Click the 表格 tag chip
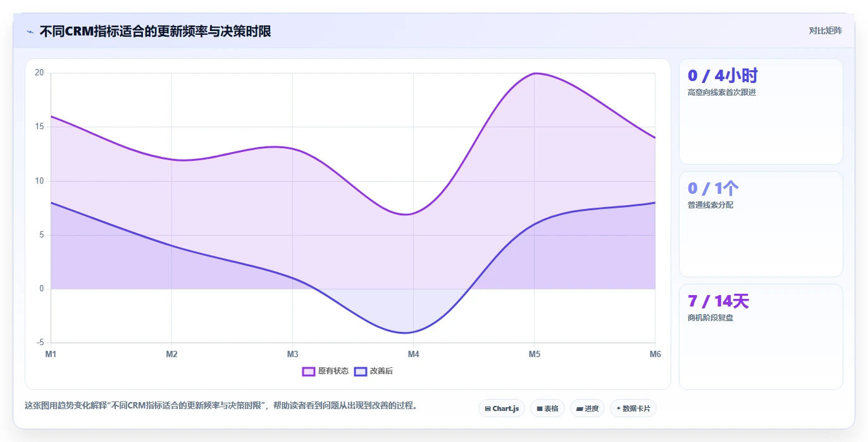This screenshot has height=442, width=868. coord(547,408)
